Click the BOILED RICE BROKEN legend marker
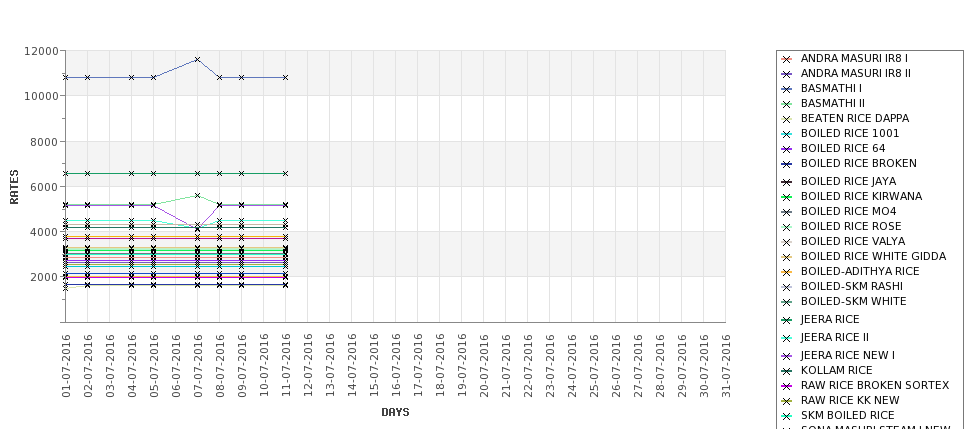975x429 pixels. [787, 164]
